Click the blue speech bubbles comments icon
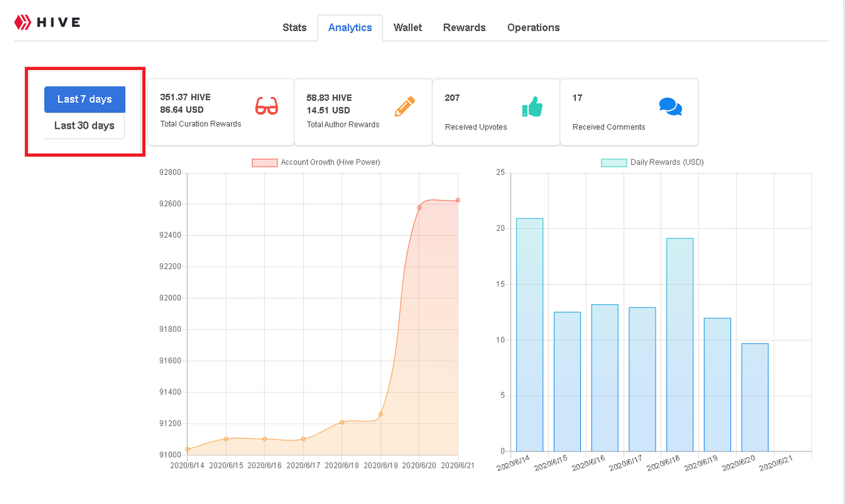 [670, 106]
